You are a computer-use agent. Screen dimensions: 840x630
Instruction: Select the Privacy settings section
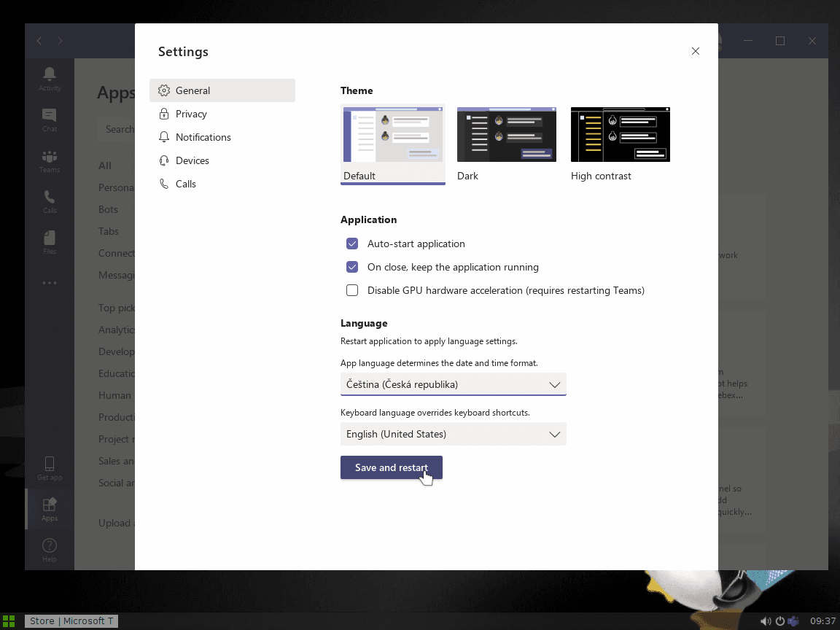tap(190, 114)
